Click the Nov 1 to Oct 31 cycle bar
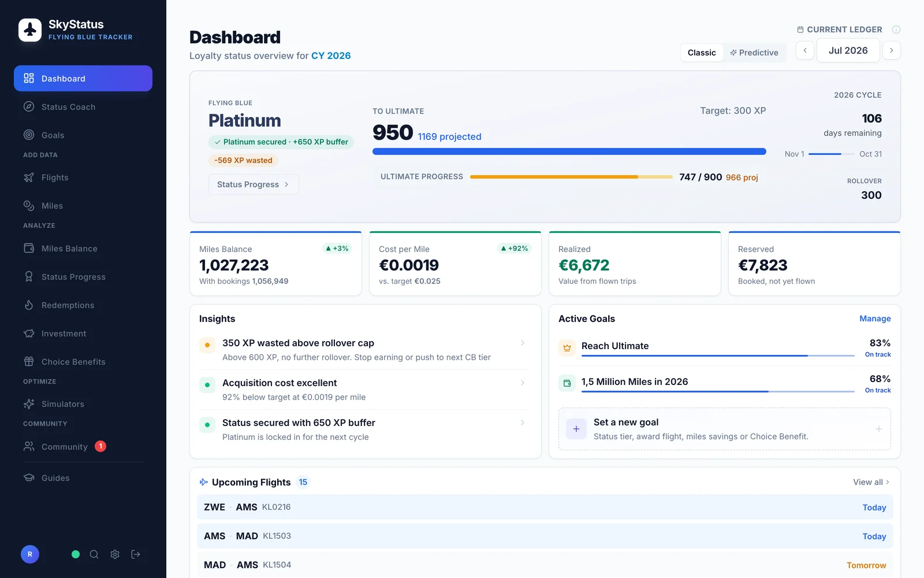The image size is (924, 578). pyautogui.click(x=832, y=154)
